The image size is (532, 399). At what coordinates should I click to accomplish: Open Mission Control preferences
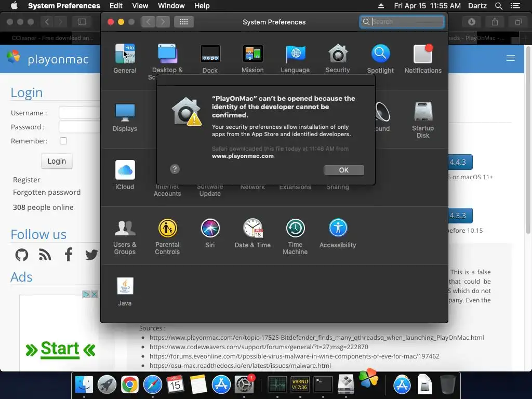[x=252, y=58]
